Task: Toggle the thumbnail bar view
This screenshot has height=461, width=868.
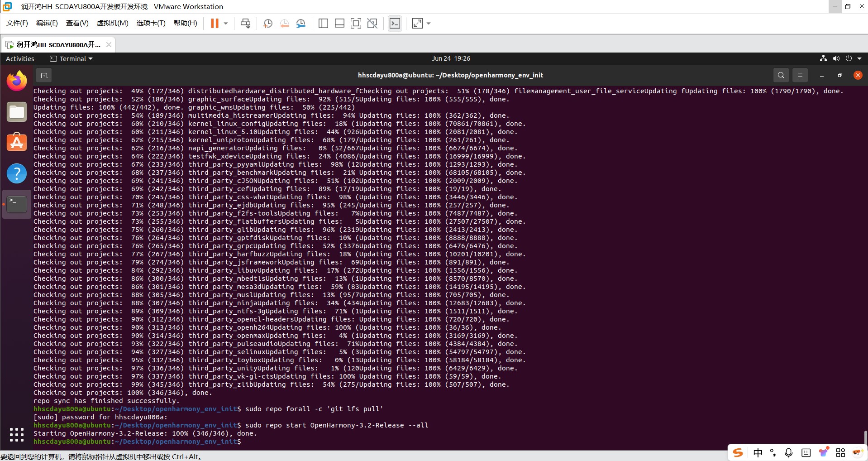Action: pos(339,24)
